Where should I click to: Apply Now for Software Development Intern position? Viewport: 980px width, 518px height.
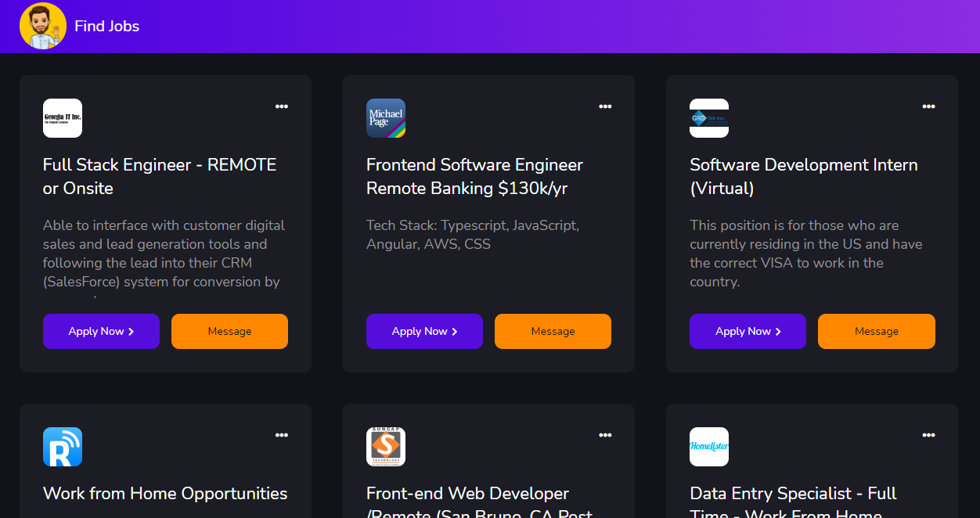pyautogui.click(x=748, y=332)
